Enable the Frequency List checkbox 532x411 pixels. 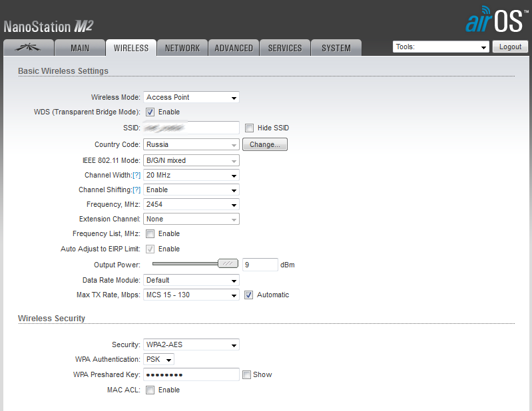click(150, 234)
